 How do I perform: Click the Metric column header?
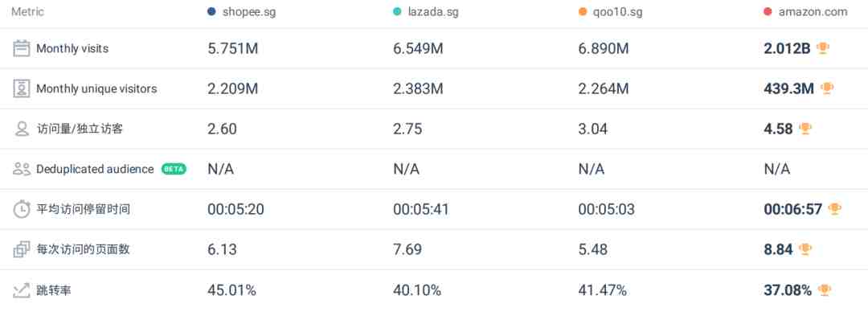tap(27, 11)
